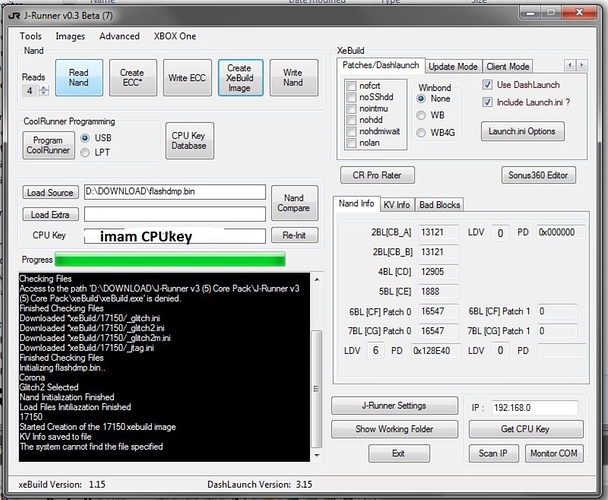Click the empty Load Extra path field
608x500 pixels.
[x=175, y=214]
